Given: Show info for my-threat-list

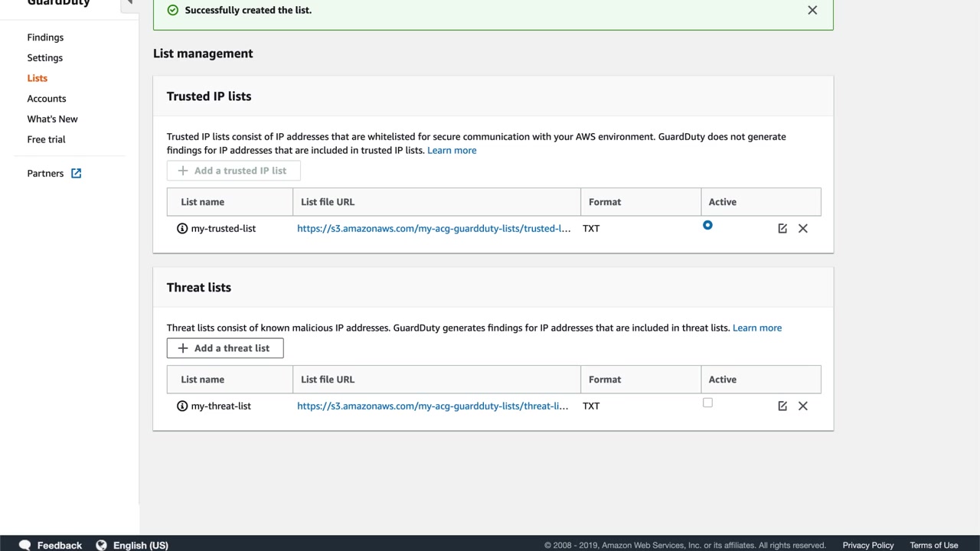Looking at the screenshot, I should coord(182,406).
